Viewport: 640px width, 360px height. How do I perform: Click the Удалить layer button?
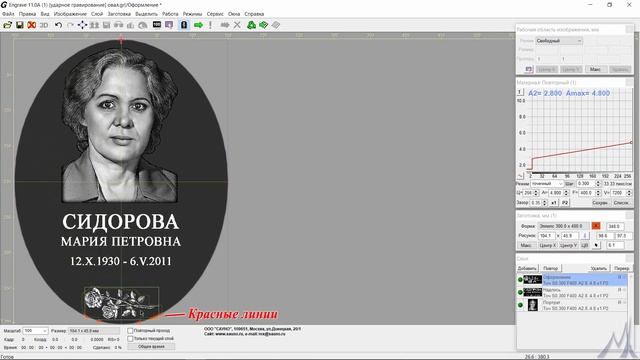(598, 268)
